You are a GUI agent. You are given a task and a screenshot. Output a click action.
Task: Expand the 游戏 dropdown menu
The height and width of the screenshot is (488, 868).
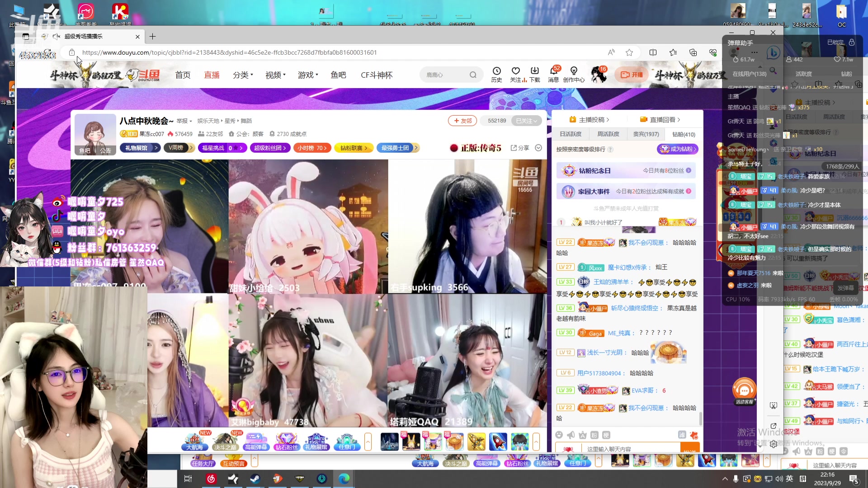pos(308,75)
